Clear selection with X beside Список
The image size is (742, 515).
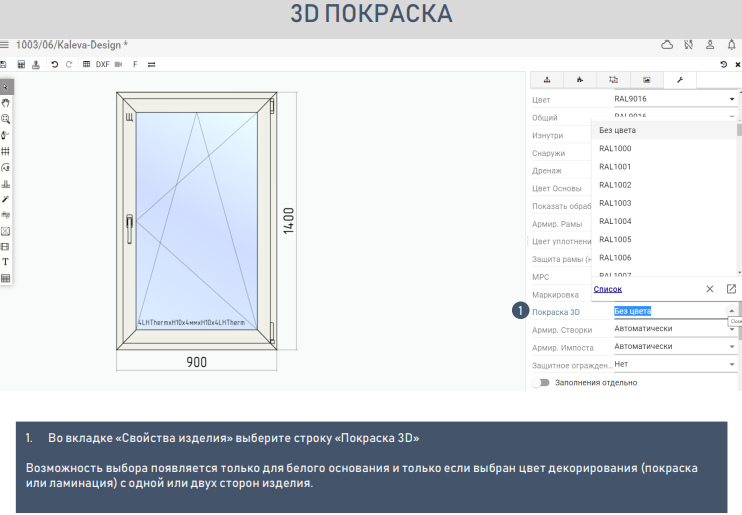coord(710,289)
